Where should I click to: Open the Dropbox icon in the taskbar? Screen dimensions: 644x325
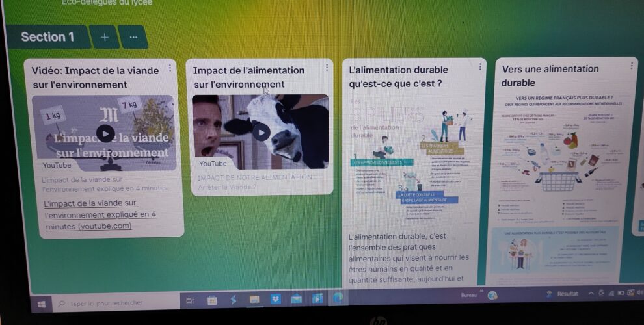pos(275,299)
